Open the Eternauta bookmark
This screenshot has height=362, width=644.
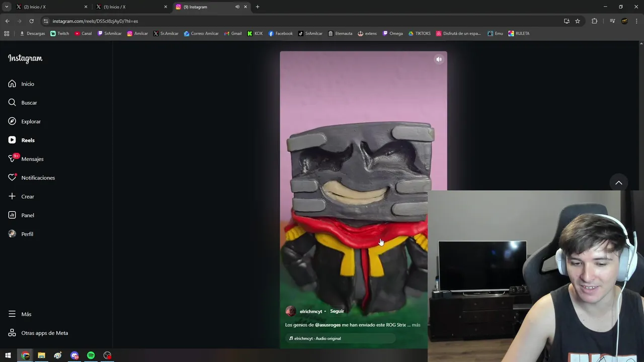340,34
